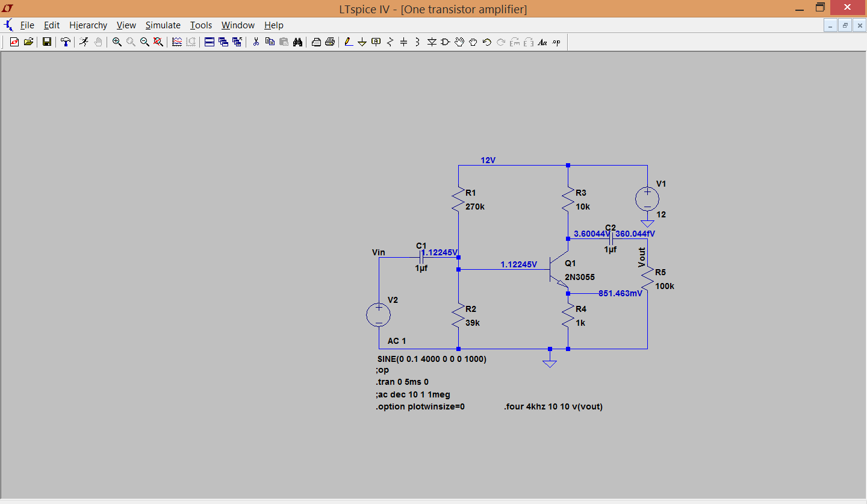This screenshot has height=504, width=867.
Task: Select the Draw Wire pencil tool
Action: pyautogui.click(x=349, y=42)
